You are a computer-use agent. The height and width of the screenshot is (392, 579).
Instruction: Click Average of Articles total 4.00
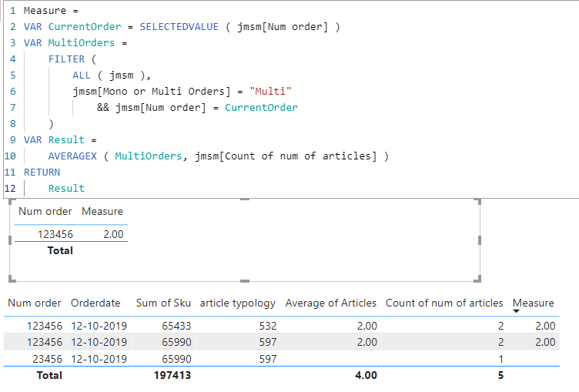(x=366, y=375)
